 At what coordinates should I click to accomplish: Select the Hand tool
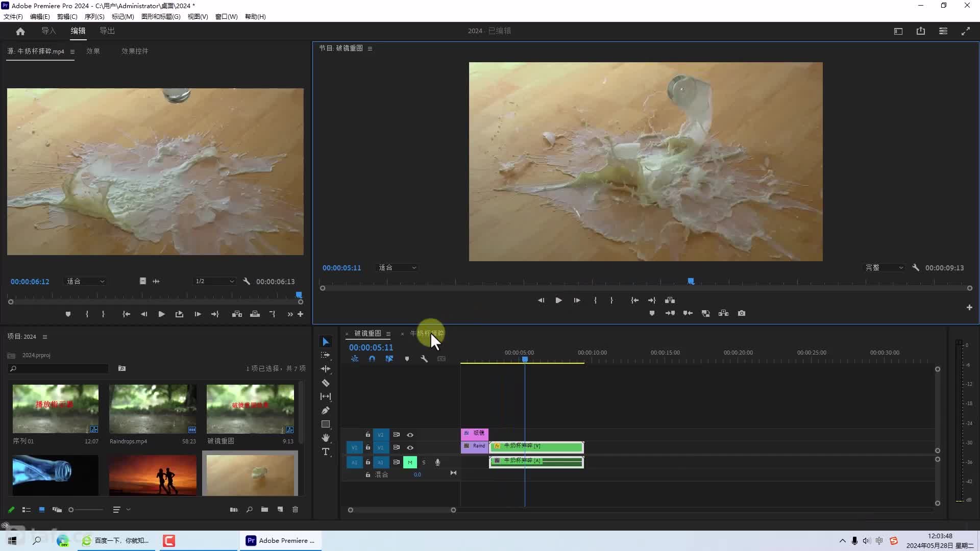[326, 438]
